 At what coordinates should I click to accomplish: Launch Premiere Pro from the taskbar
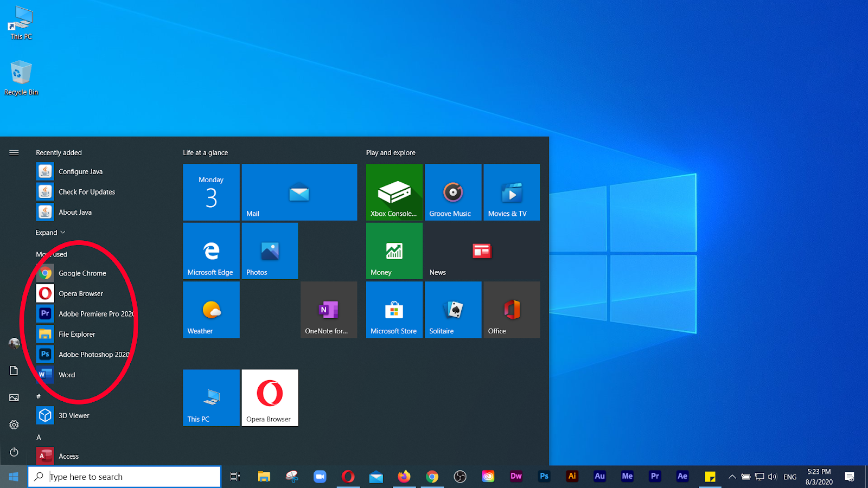tap(655, 477)
